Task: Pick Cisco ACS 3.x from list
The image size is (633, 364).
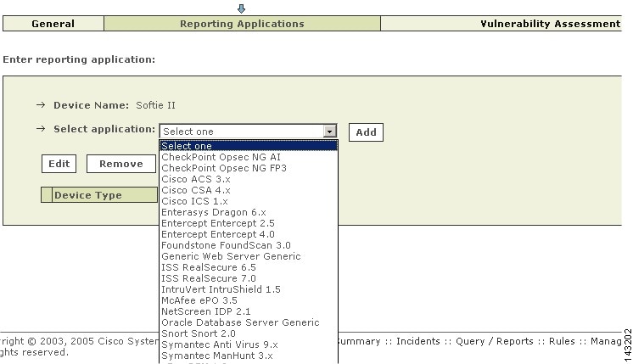Action: coord(249,179)
